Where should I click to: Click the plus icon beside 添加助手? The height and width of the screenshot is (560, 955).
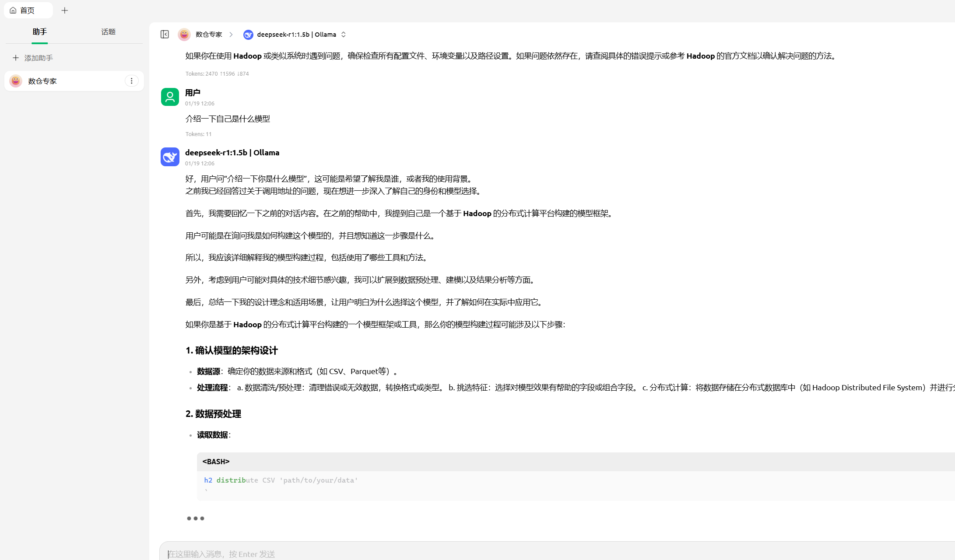pyautogui.click(x=16, y=58)
